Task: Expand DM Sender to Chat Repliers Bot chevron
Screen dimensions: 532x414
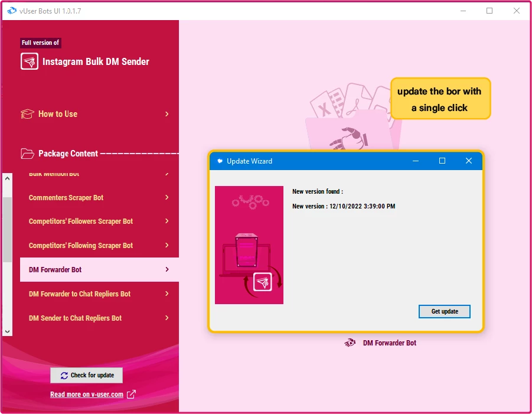Action: pyautogui.click(x=167, y=318)
